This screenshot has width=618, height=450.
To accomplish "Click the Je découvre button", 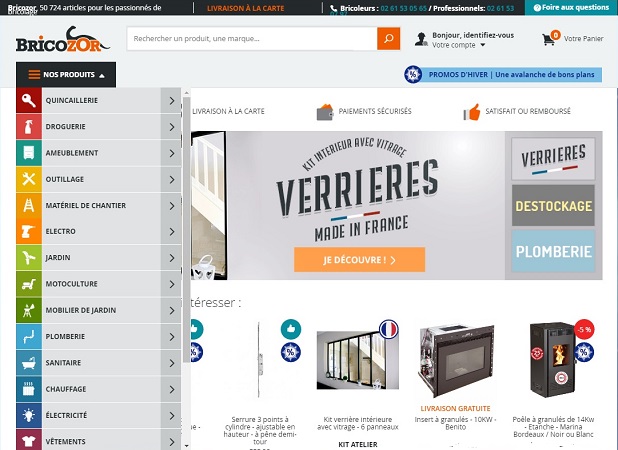I will tap(359, 260).
